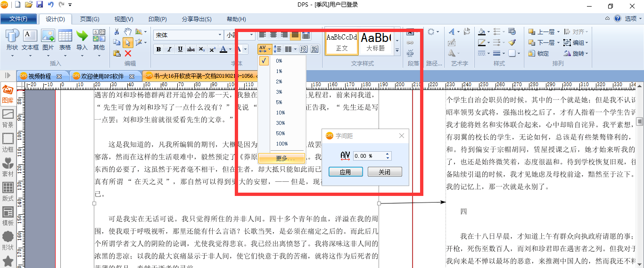644x268 pixels.
Task: Open 素材 materials panel in sidebar
Action: point(8,167)
